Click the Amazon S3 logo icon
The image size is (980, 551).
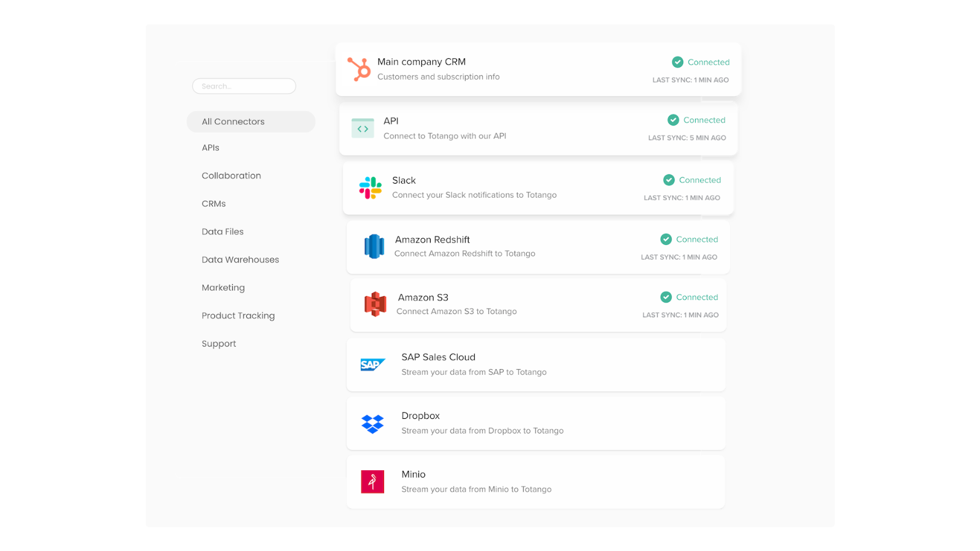375,304
